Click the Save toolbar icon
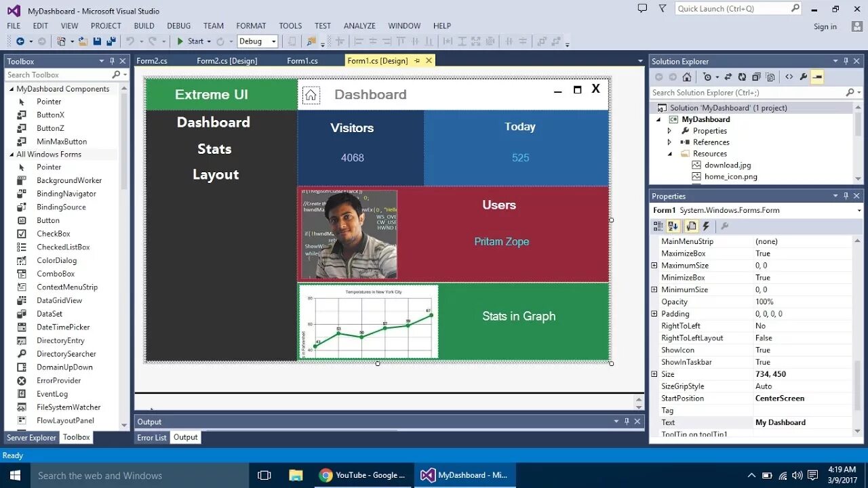Viewport: 868px width, 488px height. coord(97,41)
